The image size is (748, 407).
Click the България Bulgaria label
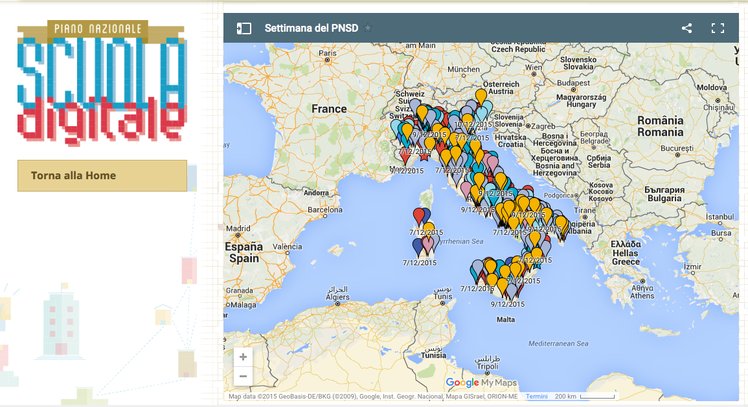[x=665, y=194]
